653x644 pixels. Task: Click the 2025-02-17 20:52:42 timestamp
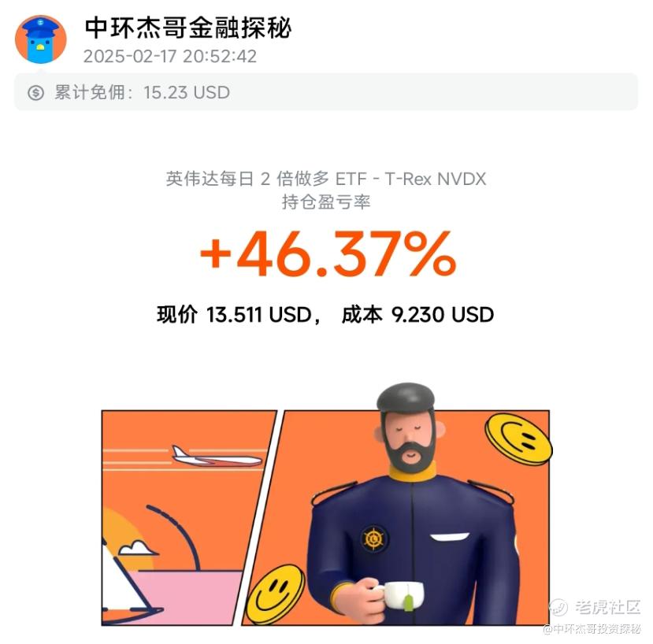click(x=170, y=57)
